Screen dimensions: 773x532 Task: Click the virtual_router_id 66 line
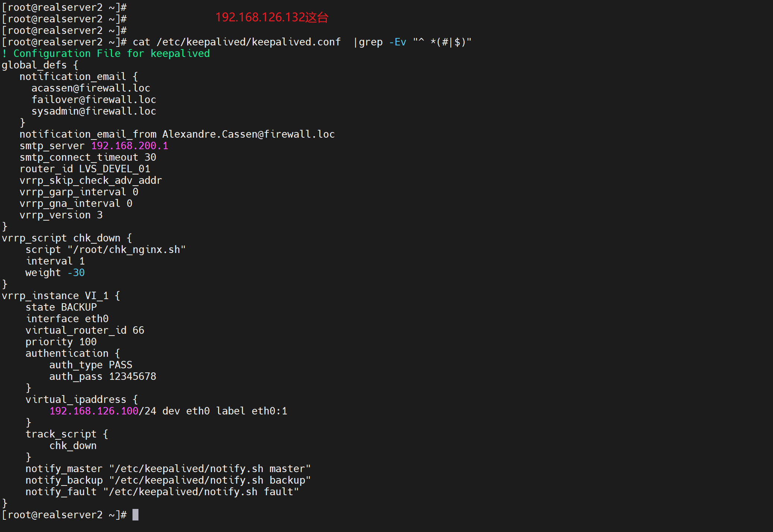[x=84, y=330]
